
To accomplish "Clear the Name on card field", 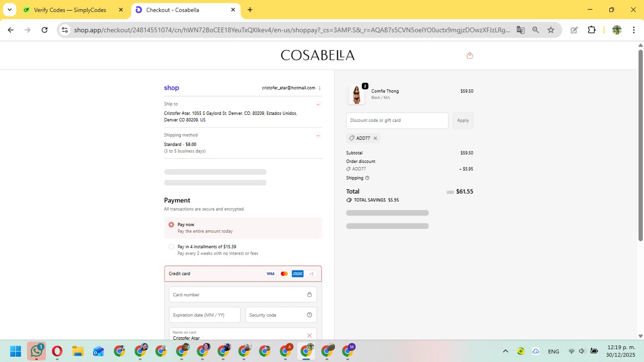I will tap(309, 335).
